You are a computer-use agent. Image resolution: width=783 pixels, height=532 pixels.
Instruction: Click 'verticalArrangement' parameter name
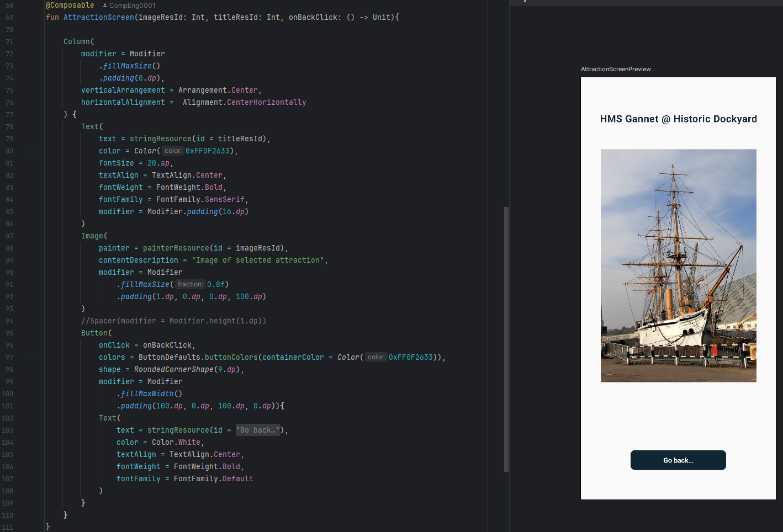coord(123,90)
